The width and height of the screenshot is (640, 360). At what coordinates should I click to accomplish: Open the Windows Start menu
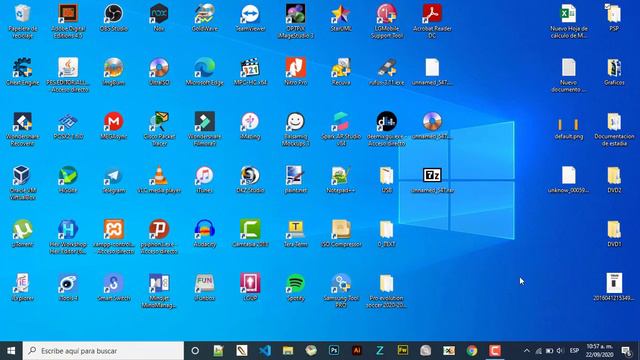11,351
